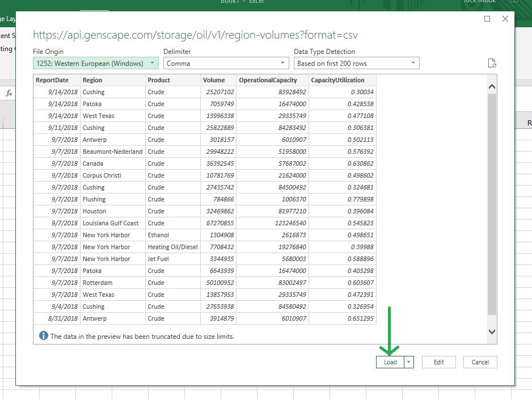
Task: Close the import dialog with X
Action: point(505,19)
